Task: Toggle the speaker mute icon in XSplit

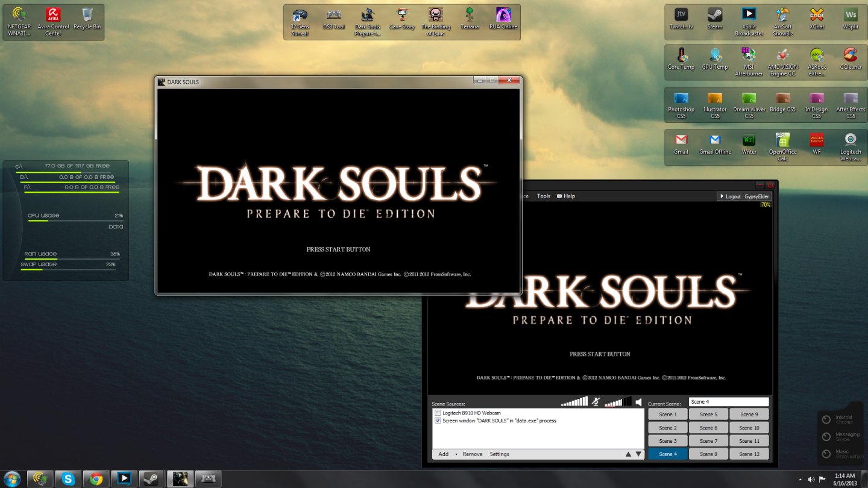Action: pyautogui.click(x=638, y=402)
